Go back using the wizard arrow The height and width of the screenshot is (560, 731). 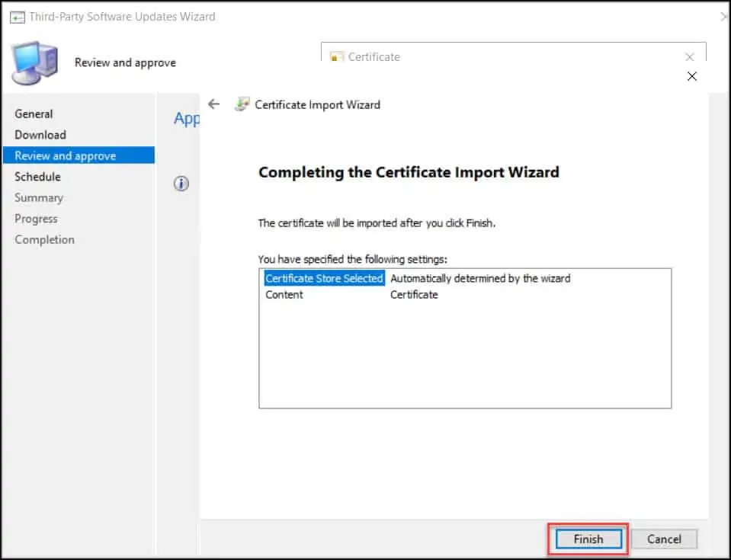tap(214, 104)
